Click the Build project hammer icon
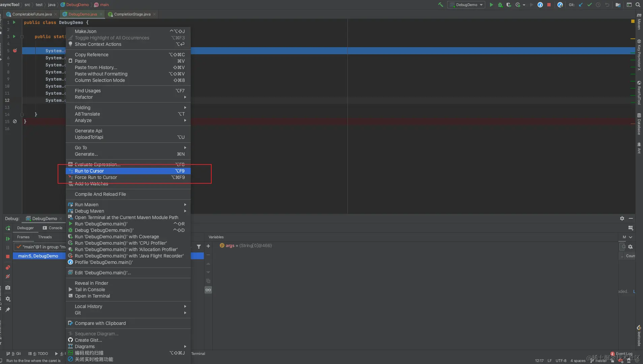Viewport: 643px width, 364px height. [440, 5]
